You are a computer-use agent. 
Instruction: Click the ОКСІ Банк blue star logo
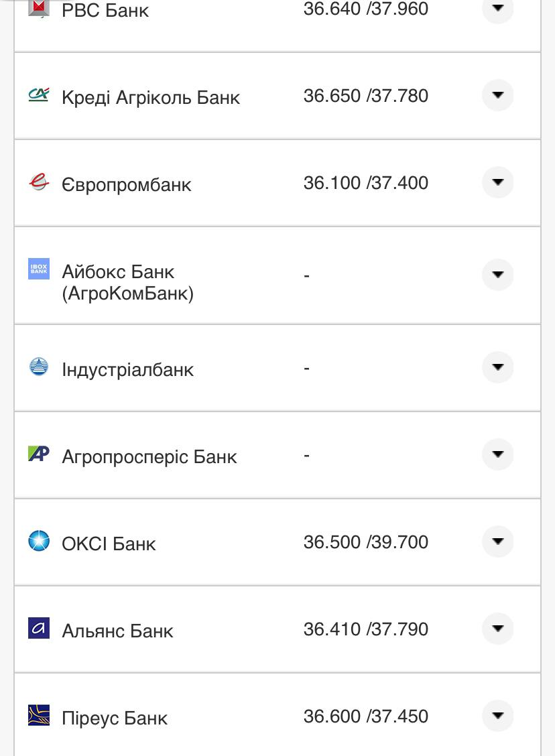[x=39, y=540]
